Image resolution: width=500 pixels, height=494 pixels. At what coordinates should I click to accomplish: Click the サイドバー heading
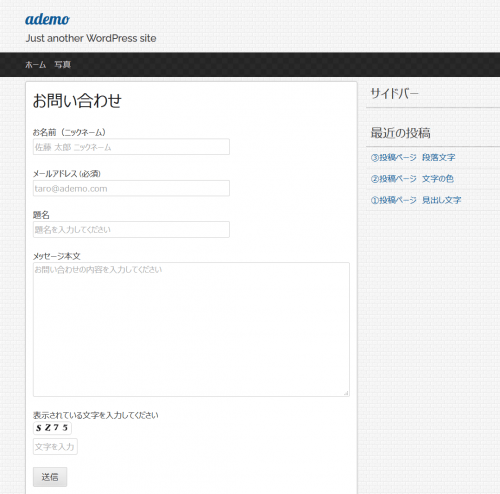395,93
